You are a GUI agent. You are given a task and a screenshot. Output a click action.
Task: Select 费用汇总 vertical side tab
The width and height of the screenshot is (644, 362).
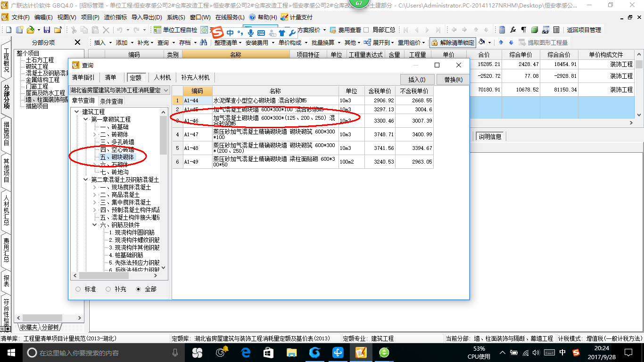tap(6, 250)
